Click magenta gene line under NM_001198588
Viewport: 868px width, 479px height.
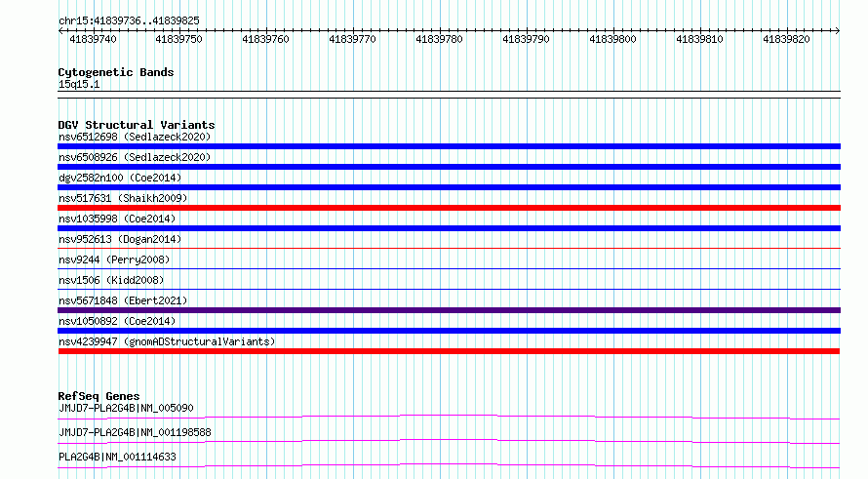(x=449, y=441)
